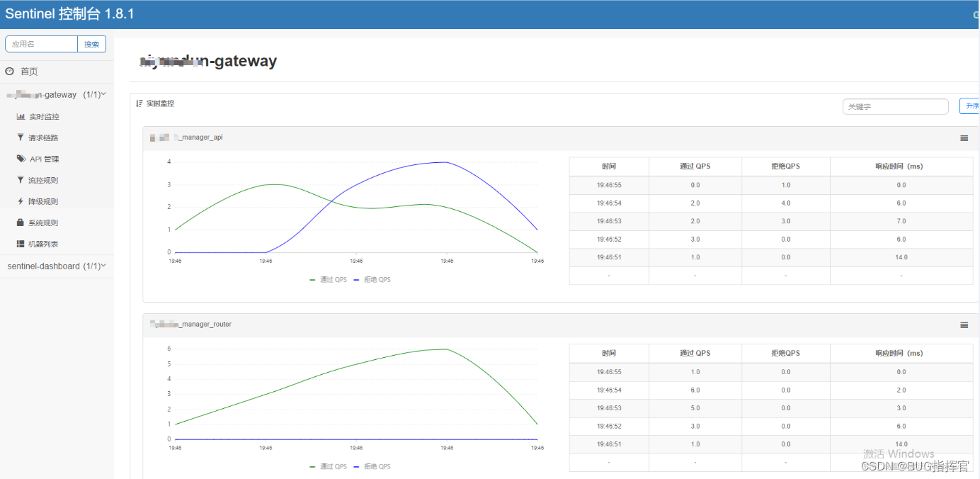Open the manager_api chart hamburger menu

pos(964,138)
